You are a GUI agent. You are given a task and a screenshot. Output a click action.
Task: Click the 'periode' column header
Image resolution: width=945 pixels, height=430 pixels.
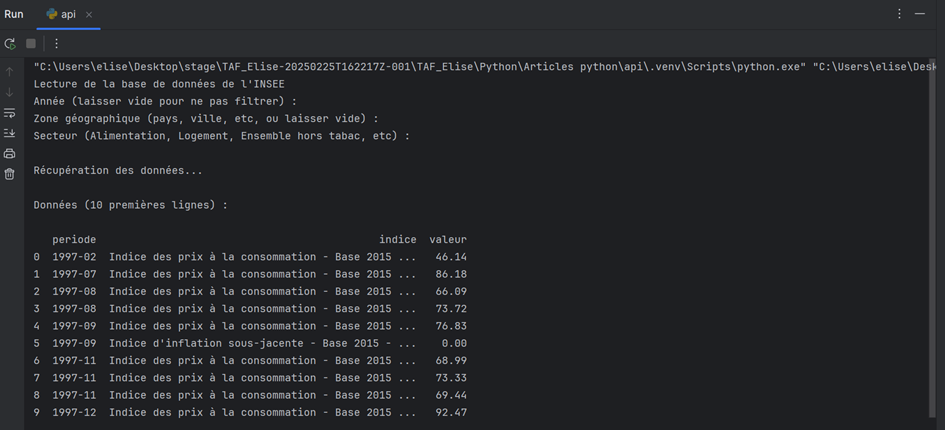click(x=74, y=239)
